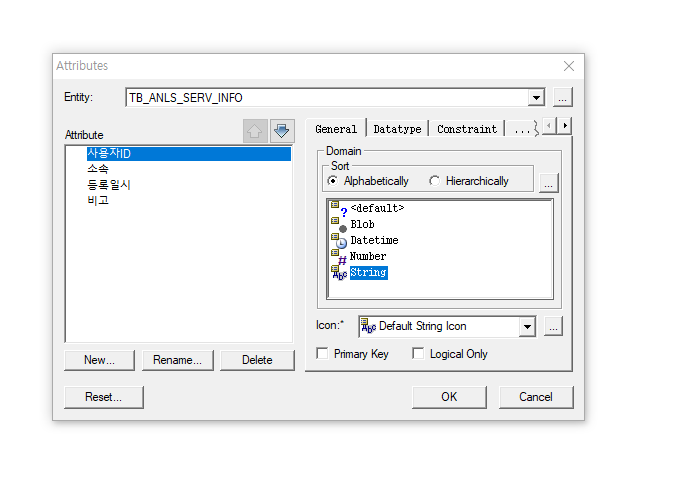This screenshot has width=685, height=495.
Task: Open the truncated '...' tab
Action: [522, 129]
